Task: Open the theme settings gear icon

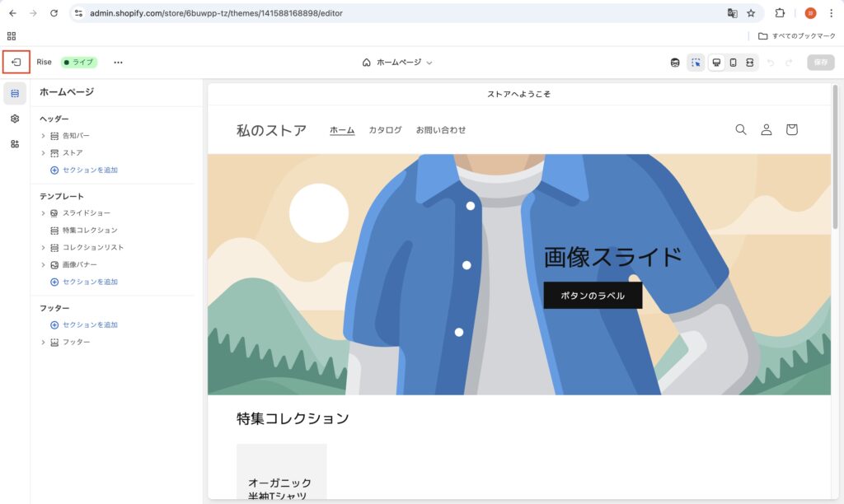Action: click(15, 119)
